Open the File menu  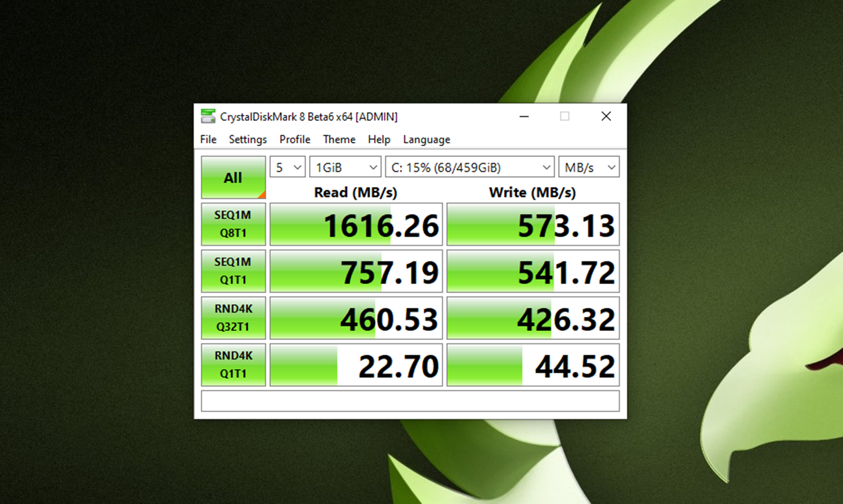point(208,139)
